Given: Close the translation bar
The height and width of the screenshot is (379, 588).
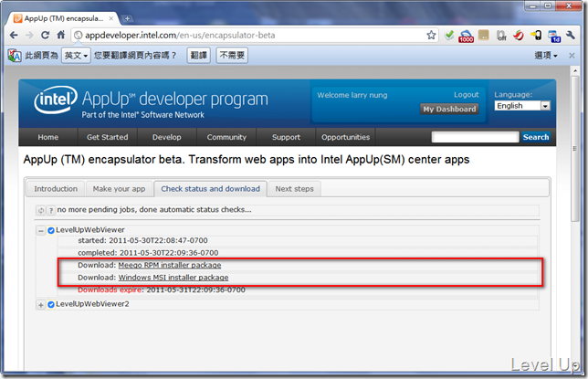Looking at the screenshot, I should coord(572,56).
